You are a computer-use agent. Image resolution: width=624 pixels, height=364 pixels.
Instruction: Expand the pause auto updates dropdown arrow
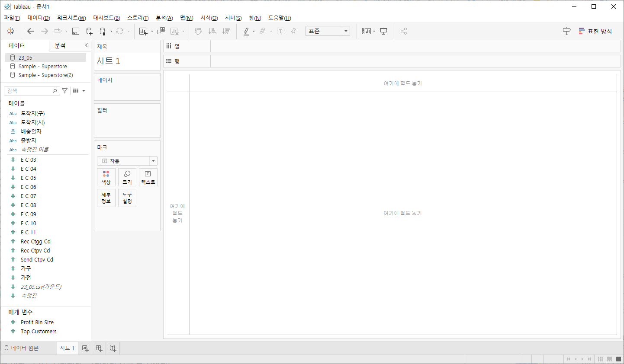111,31
